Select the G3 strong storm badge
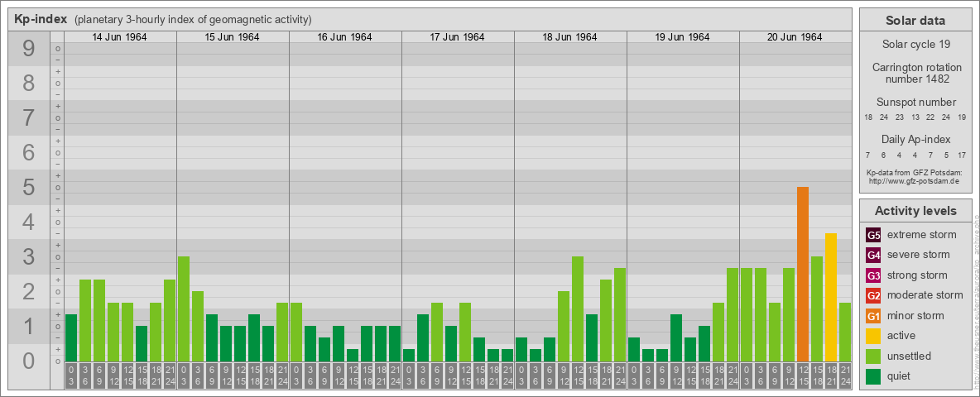The image size is (980, 397). (x=873, y=275)
